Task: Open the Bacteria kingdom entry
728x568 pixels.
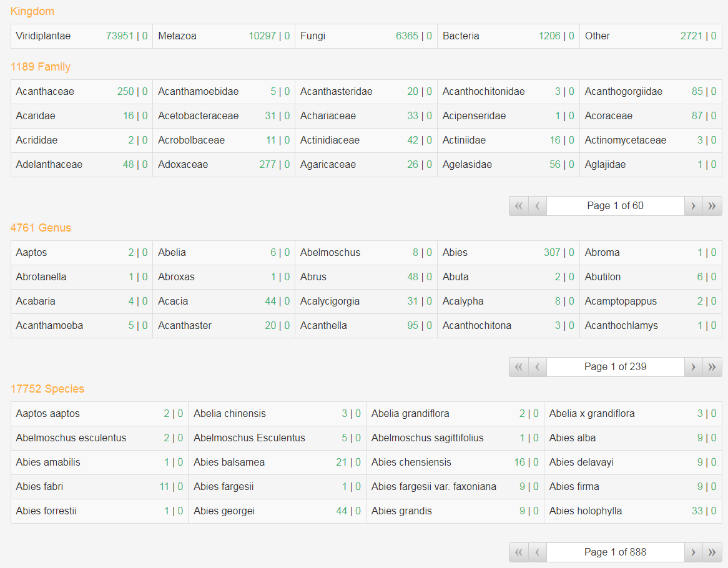Action: [x=461, y=36]
